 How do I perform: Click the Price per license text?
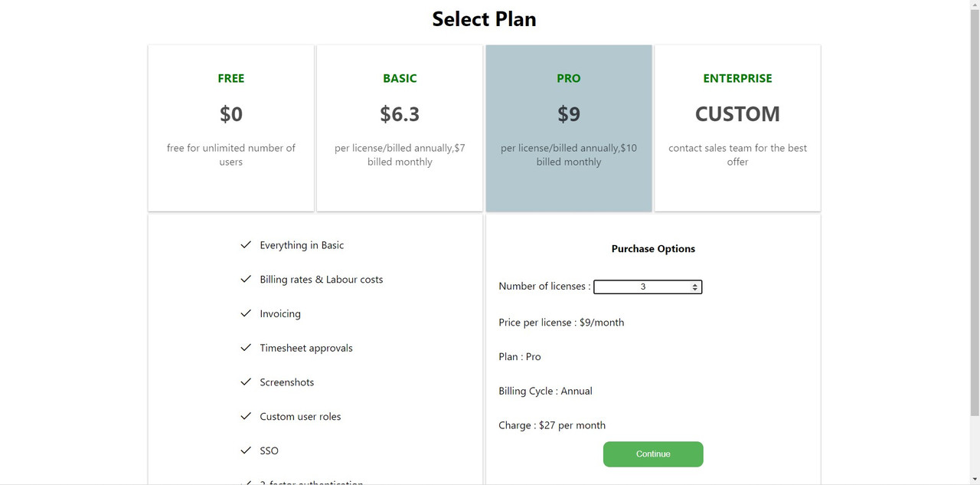tap(561, 323)
